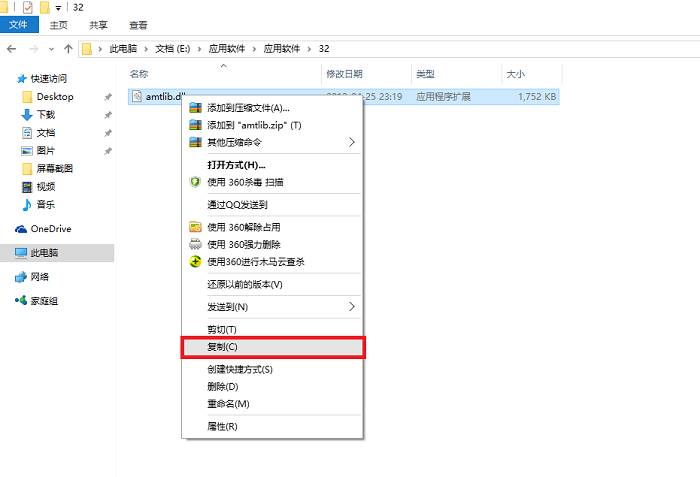
Task: Switch to the 共享 ribbon tab
Action: [x=98, y=25]
